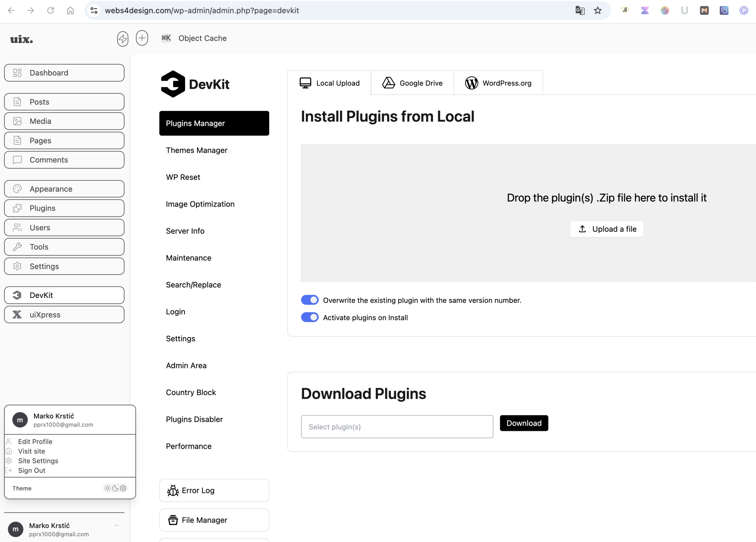Open the purple hourglass browser extension

[x=645, y=11]
